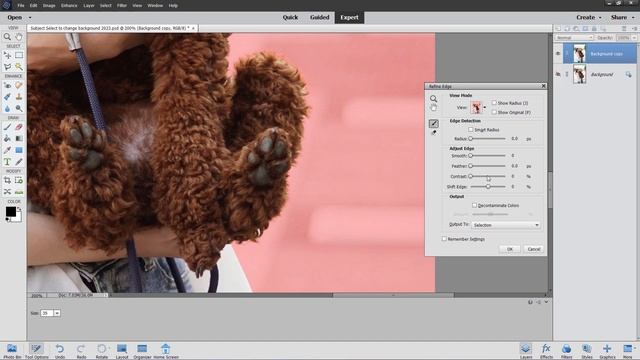The height and width of the screenshot is (360, 640).
Task: Click the Refine Edge dialog zoom tool
Action: (433, 99)
